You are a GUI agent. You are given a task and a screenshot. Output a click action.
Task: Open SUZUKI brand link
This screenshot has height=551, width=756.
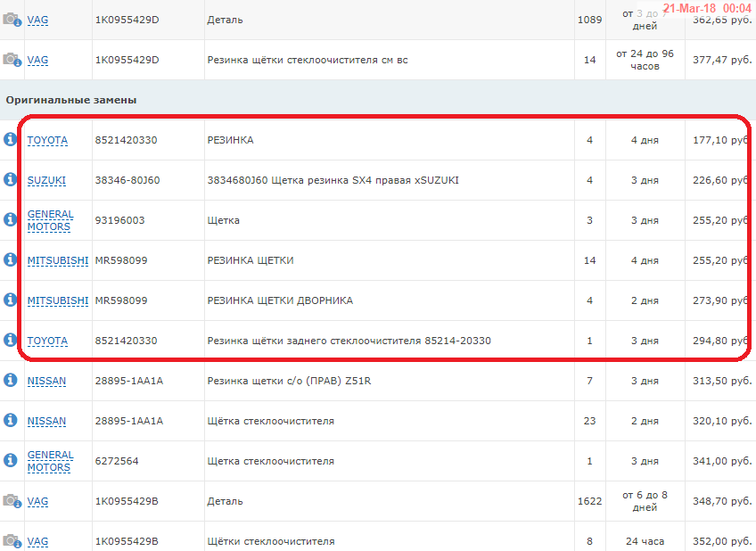46,180
